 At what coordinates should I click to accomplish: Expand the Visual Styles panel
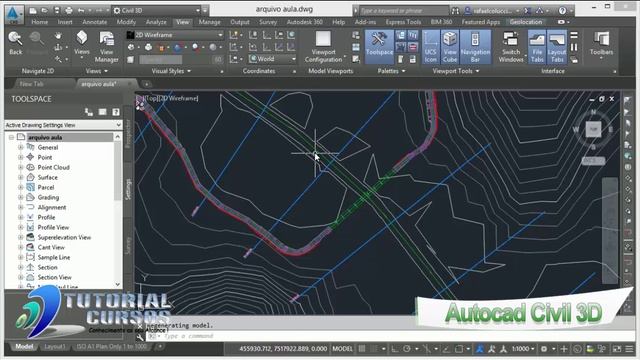[171, 71]
